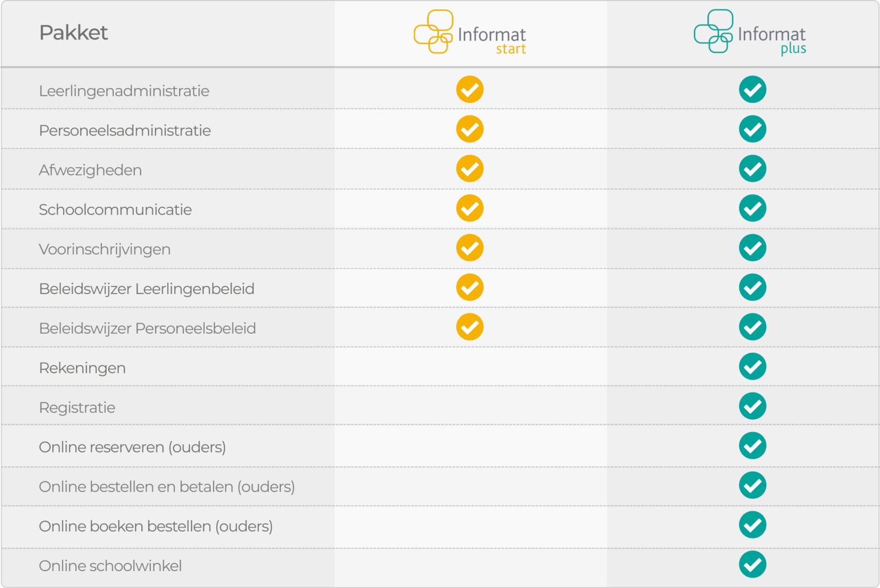Click yellow checkmark for Beleidswijzer Personeelsbeleid
The width and height of the screenshot is (880, 588).
tap(470, 327)
